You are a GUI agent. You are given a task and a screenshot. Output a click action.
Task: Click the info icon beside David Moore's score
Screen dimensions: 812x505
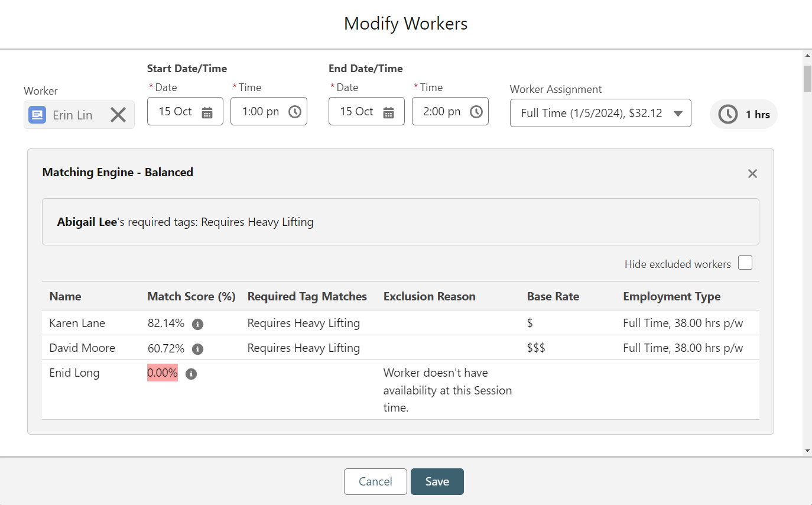[x=198, y=349]
